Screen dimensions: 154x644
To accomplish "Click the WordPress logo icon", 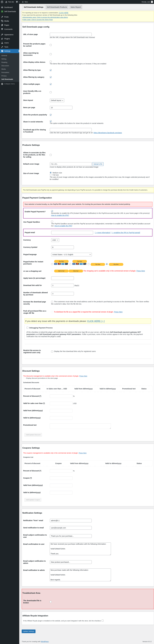I will pyautogui.click(x=2, y=2).
